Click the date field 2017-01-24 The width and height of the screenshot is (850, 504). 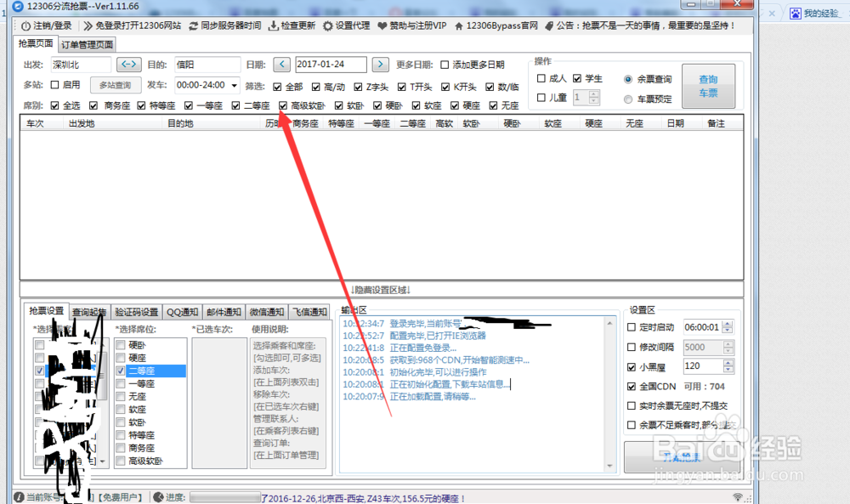[331, 65]
